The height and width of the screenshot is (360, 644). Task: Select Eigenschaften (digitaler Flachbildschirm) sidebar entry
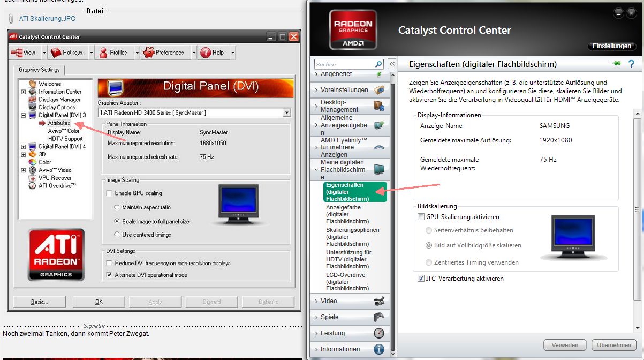[x=355, y=192]
